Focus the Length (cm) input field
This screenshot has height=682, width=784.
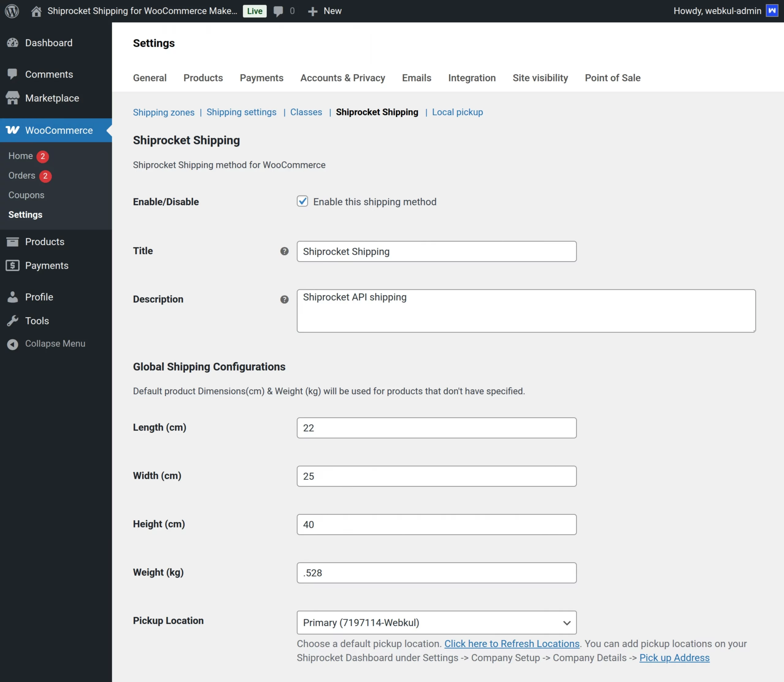click(x=436, y=428)
